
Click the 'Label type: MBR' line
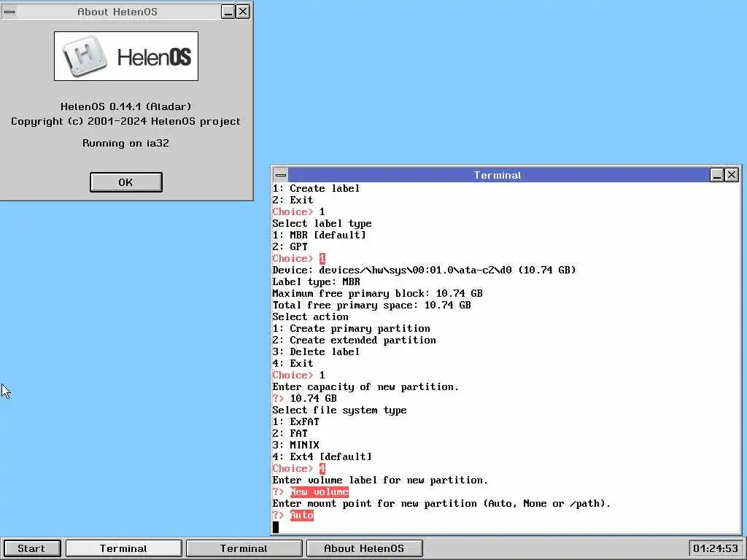[317, 282]
